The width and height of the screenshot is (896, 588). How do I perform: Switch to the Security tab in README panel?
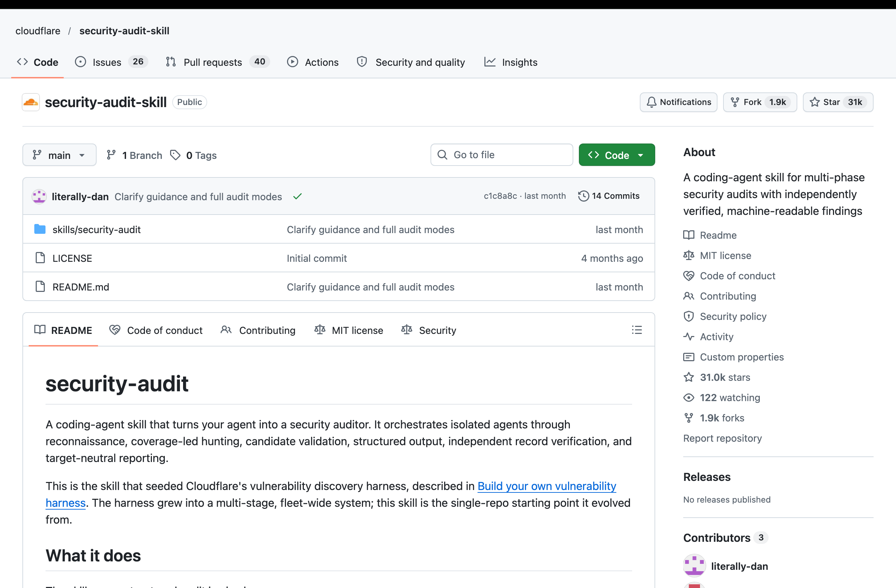[x=428, y=330]
